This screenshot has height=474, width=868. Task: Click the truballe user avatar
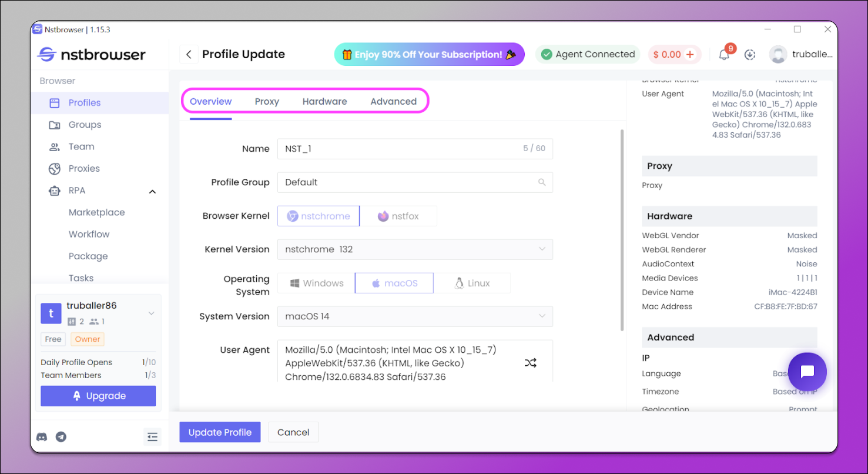[x=778, y=55]
